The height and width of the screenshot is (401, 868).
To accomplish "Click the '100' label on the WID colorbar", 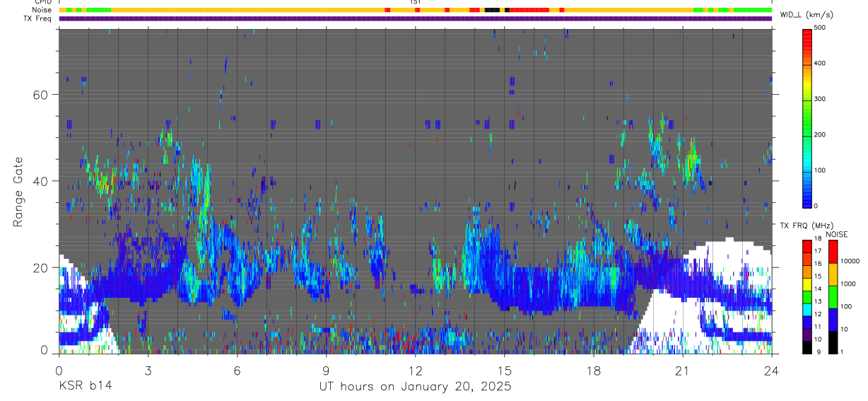I will pos(820,170).
